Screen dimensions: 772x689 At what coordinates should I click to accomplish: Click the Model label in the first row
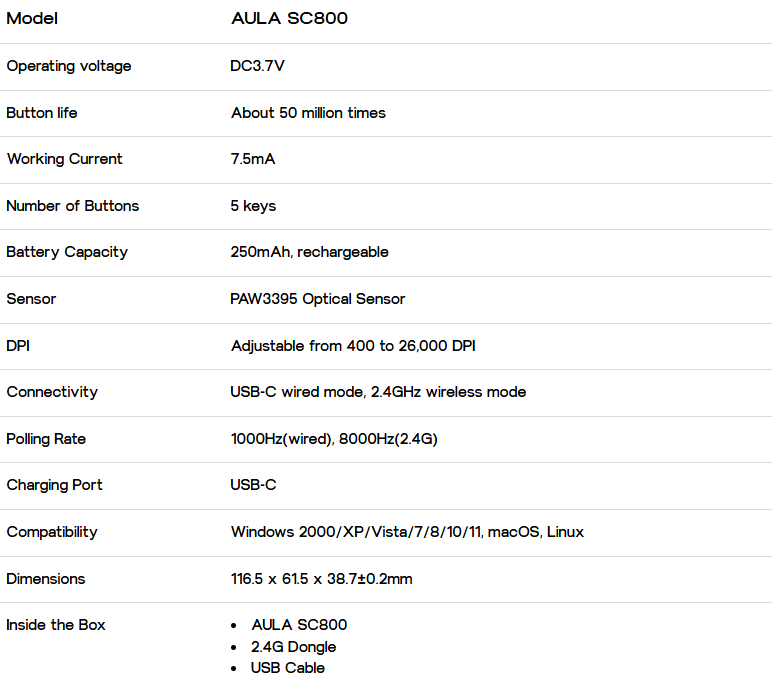point(32,18)
